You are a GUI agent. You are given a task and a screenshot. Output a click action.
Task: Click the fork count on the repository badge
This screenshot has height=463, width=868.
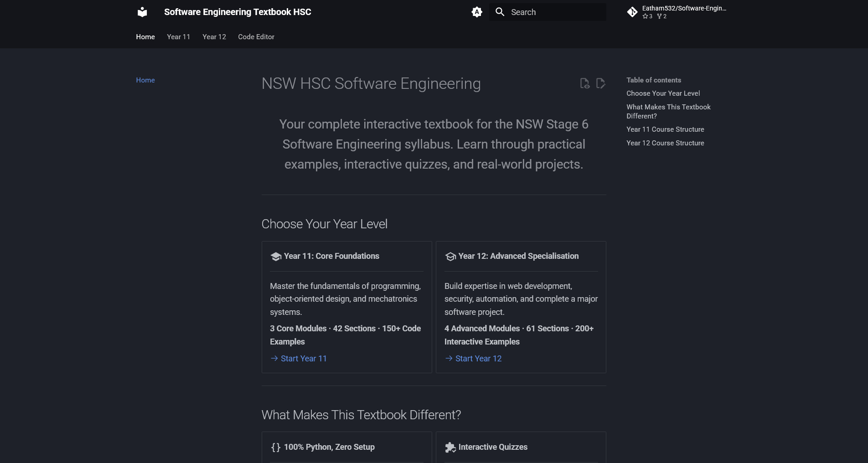[x=661, y=16]
